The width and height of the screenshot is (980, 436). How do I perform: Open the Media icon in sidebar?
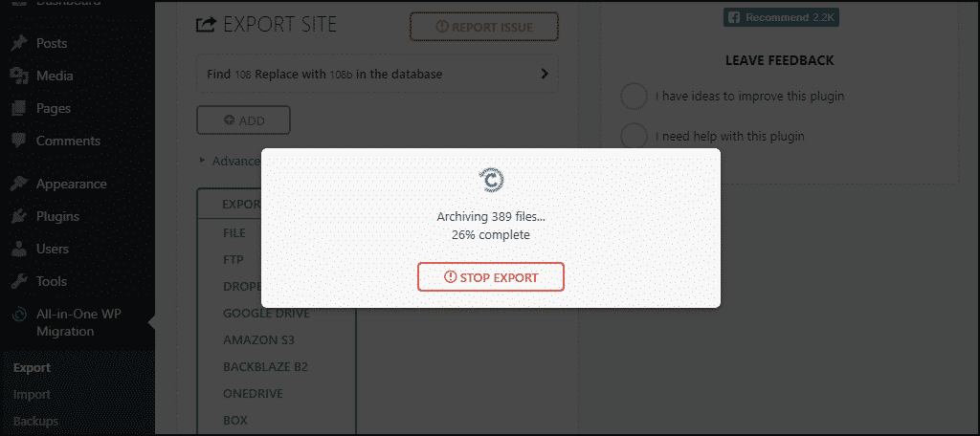click(19, 76)
